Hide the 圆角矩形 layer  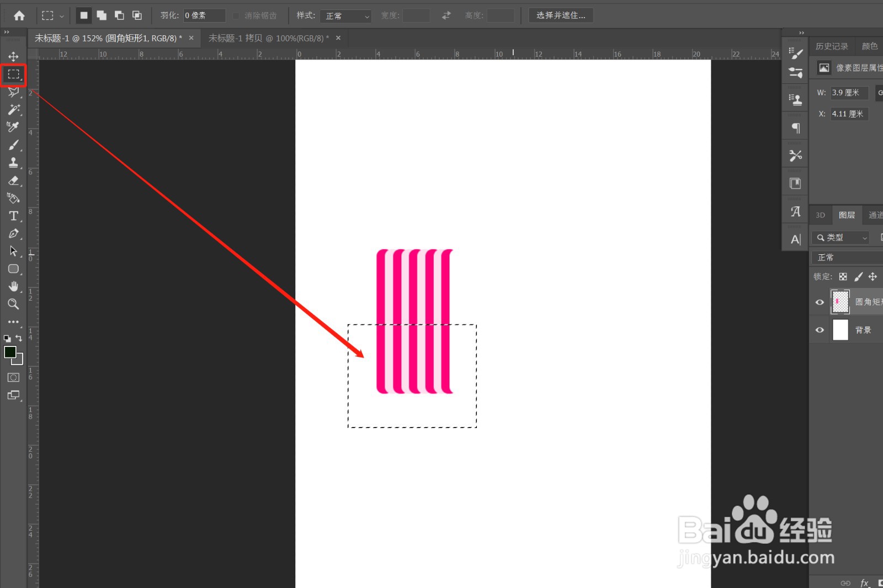click(820, 302)
